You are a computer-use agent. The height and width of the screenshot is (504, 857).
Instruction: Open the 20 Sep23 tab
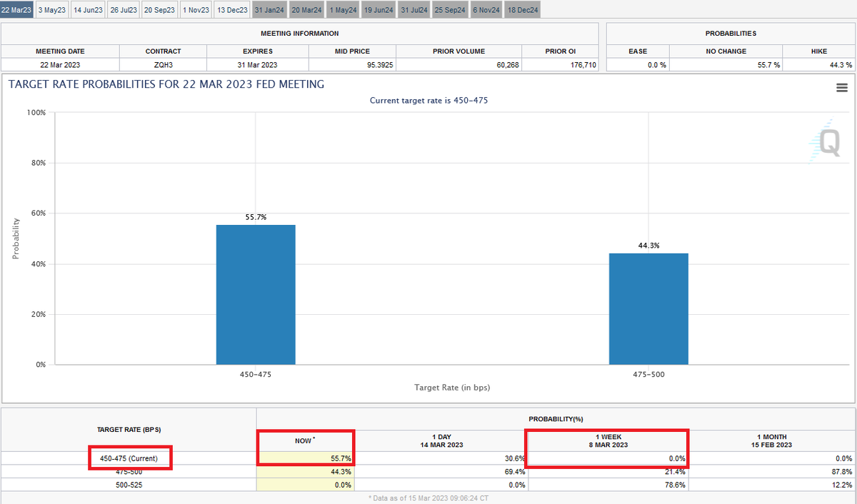click(160, 10)
